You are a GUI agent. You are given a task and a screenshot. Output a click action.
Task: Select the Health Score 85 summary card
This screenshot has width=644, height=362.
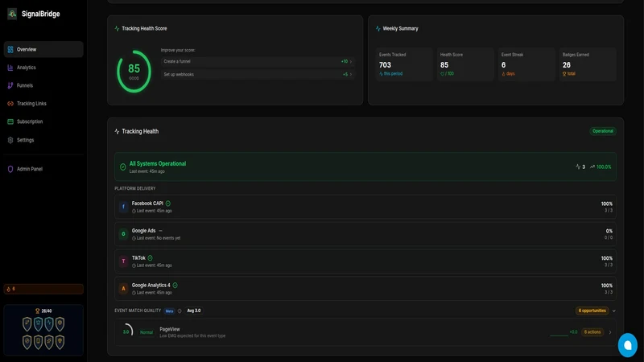[465, 64]
